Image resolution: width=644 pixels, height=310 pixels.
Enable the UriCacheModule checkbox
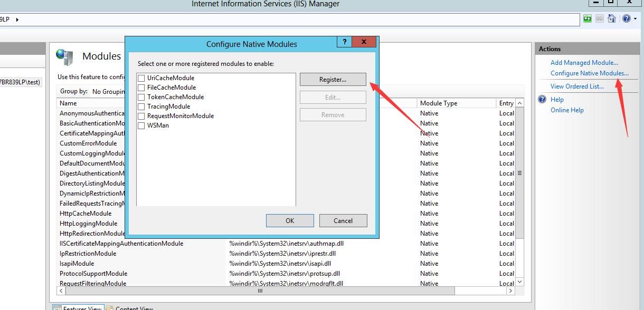(x=141, y=78)
